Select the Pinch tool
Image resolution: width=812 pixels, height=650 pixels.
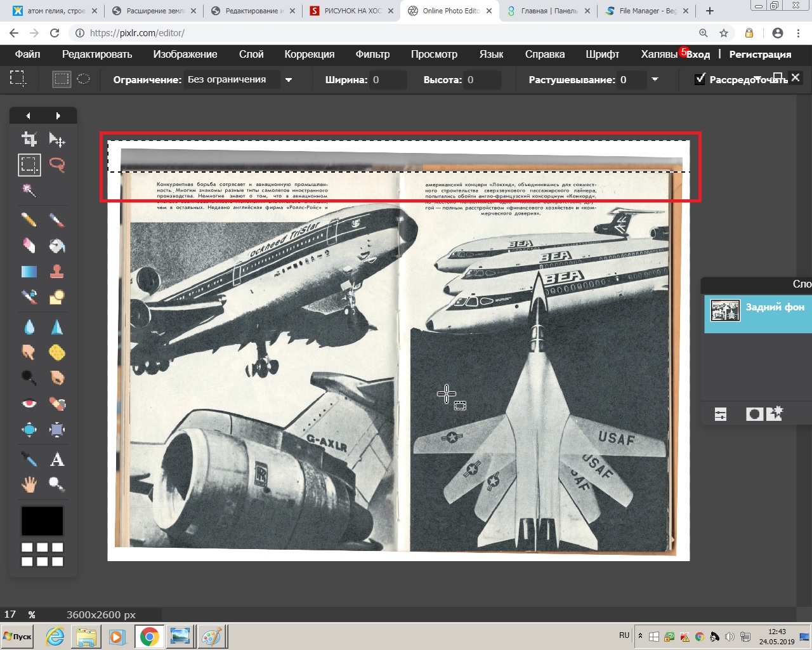coord(57,430)
